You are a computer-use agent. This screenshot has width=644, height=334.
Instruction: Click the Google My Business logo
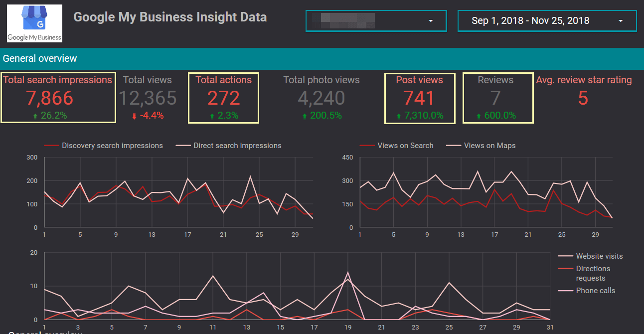[34, 23]
